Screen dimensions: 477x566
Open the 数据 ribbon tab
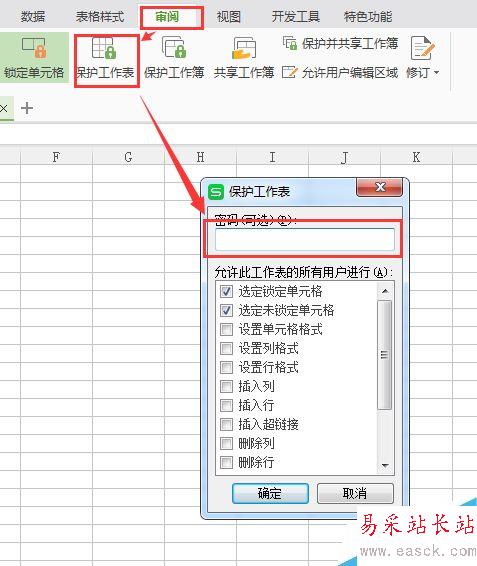pyautogui.click(x=33, y=17)
